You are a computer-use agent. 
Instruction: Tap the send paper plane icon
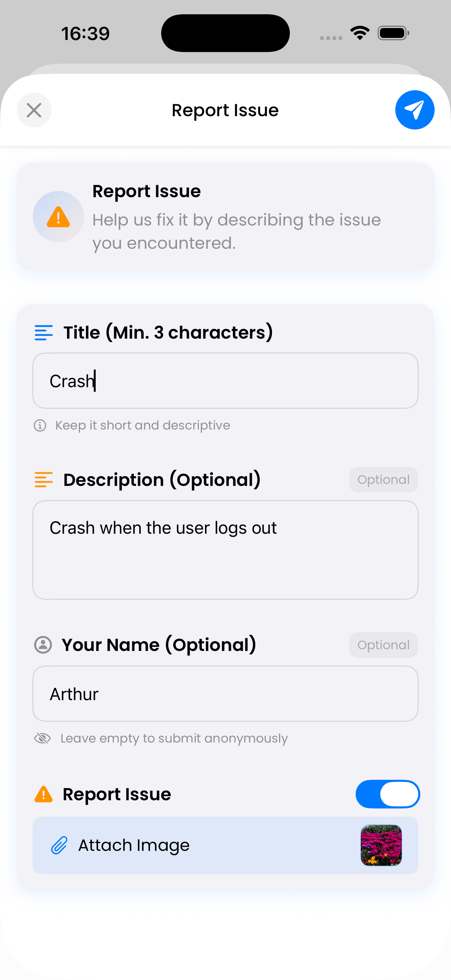[x=414, y=110]
